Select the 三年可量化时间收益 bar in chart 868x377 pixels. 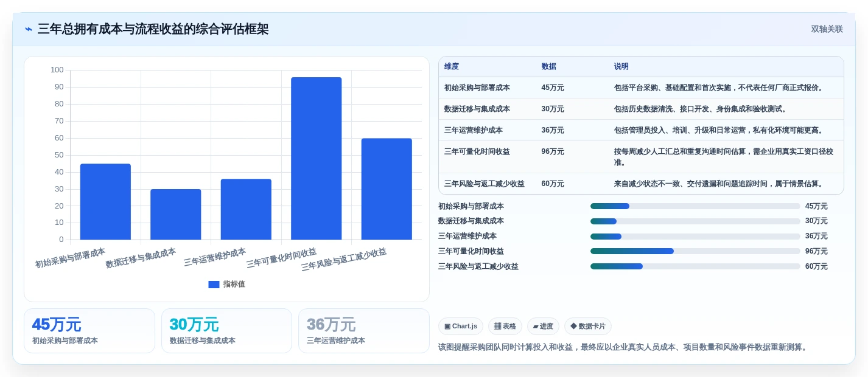[x=317, y=158]
